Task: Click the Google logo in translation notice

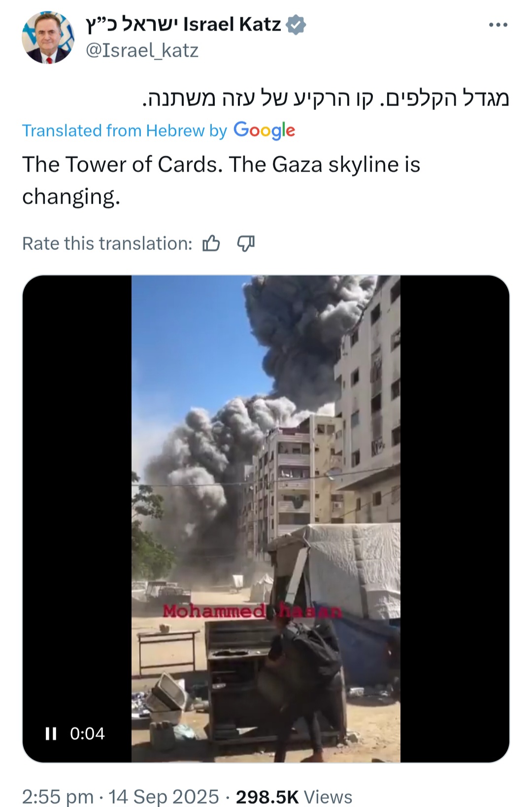Action: 265,131
